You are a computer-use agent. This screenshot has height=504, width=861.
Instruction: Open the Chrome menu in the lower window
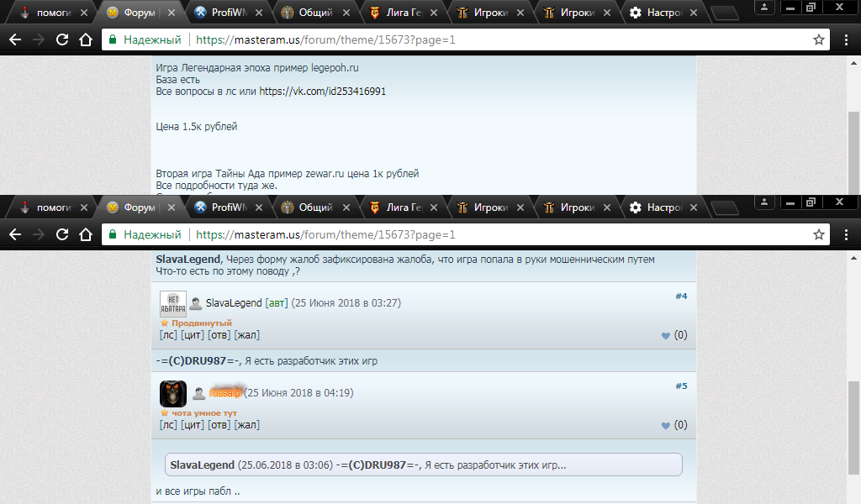point(846,234)
